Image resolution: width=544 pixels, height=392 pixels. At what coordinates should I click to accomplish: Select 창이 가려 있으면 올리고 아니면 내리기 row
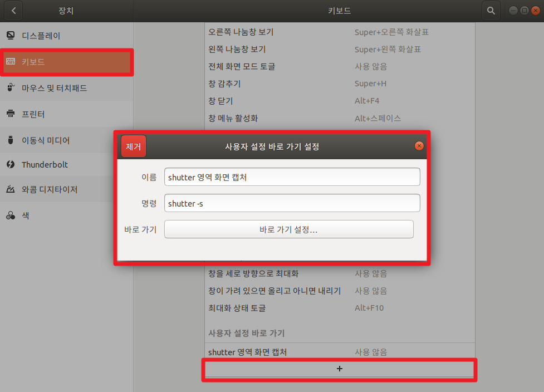click(x=340, y=291)
